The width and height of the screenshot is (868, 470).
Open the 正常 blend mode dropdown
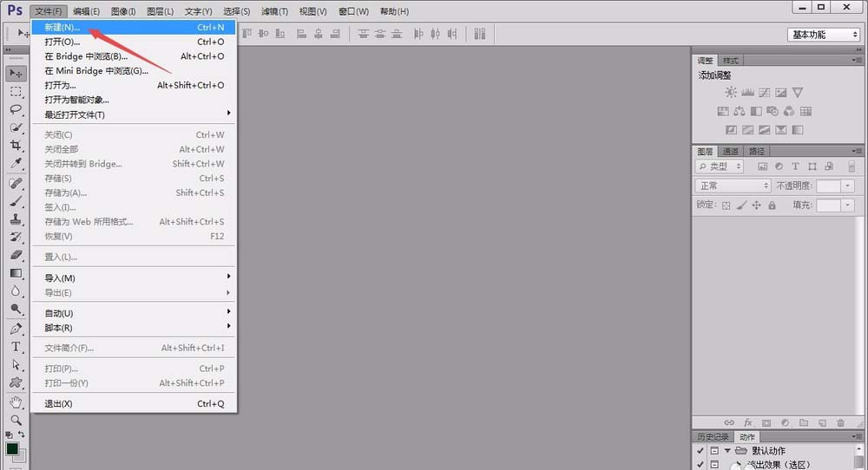pyautogui.click(x=733, y=186)
